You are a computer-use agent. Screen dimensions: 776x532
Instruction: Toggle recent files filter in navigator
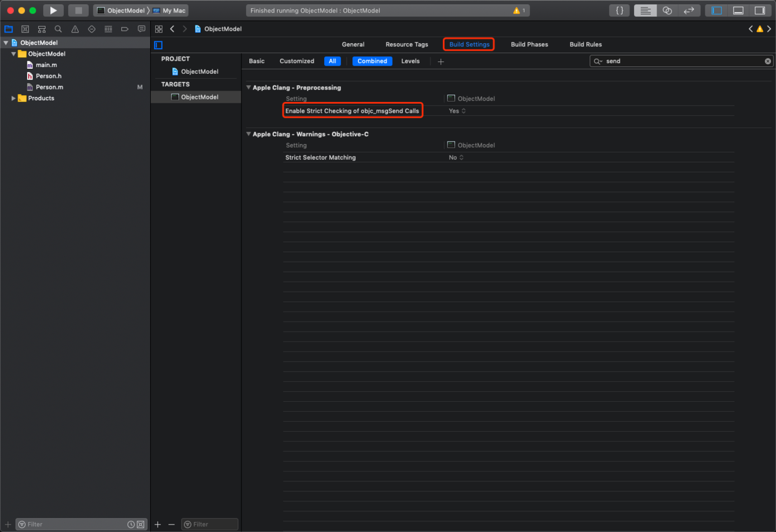pyautogui.click(x=131, y=524)
